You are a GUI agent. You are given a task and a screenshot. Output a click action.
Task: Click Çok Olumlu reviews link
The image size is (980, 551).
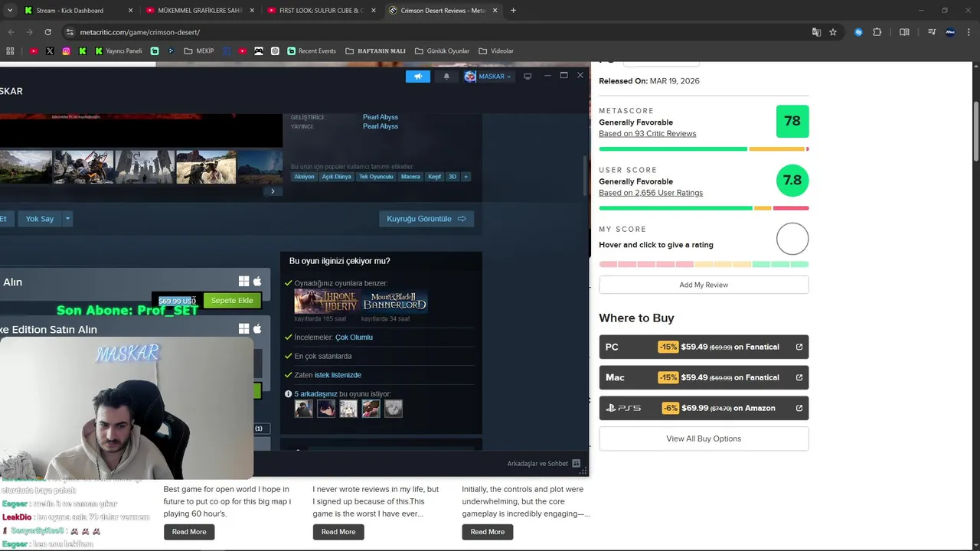tap(354, 337)
